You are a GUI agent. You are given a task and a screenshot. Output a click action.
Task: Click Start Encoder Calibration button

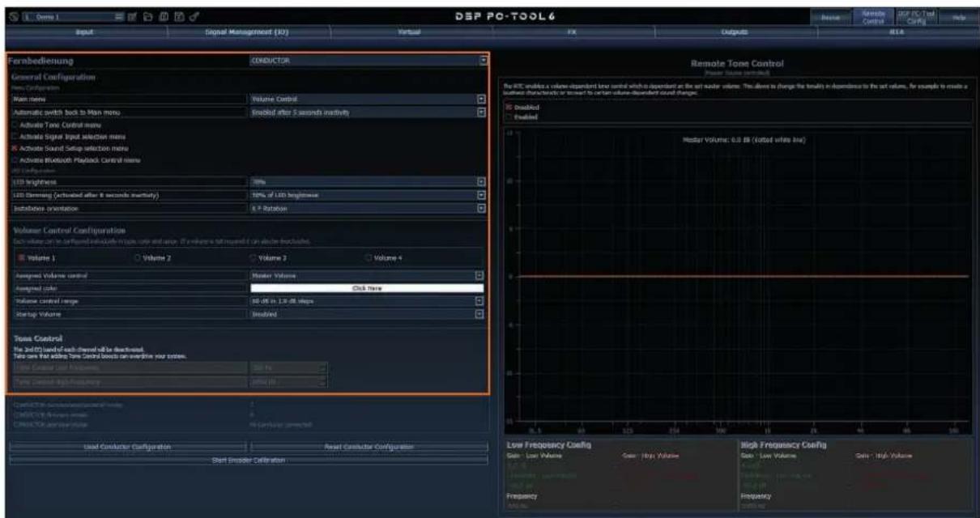coord(249,460)
